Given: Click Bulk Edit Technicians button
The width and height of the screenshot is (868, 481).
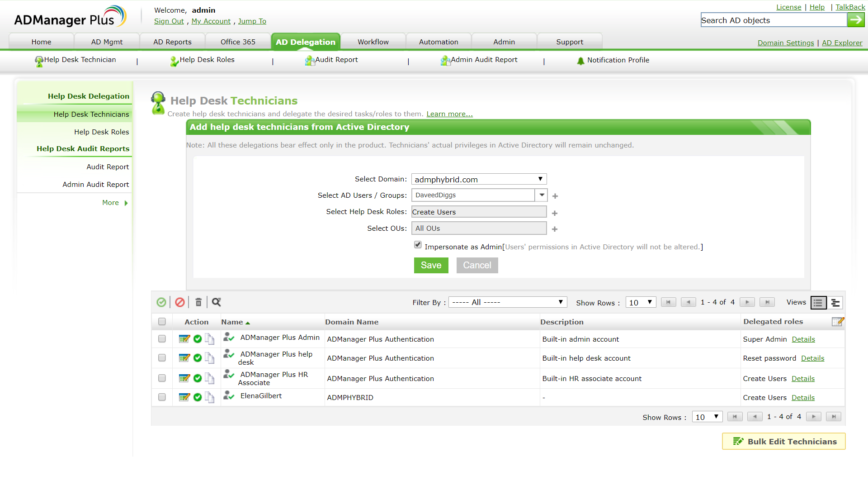Looking at the screenshot, I should [784, 441].
